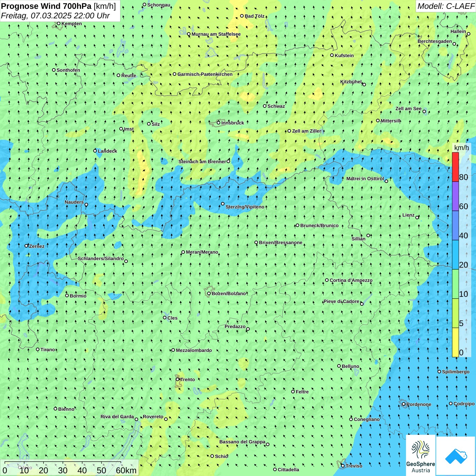Click the 60km scale bar label
This screenshot has width=476, height=476.
click(126, 470)
